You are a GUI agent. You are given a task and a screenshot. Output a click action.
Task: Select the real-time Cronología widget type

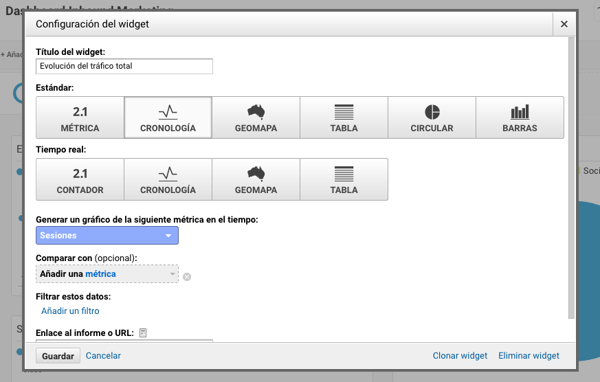point(168,180)
